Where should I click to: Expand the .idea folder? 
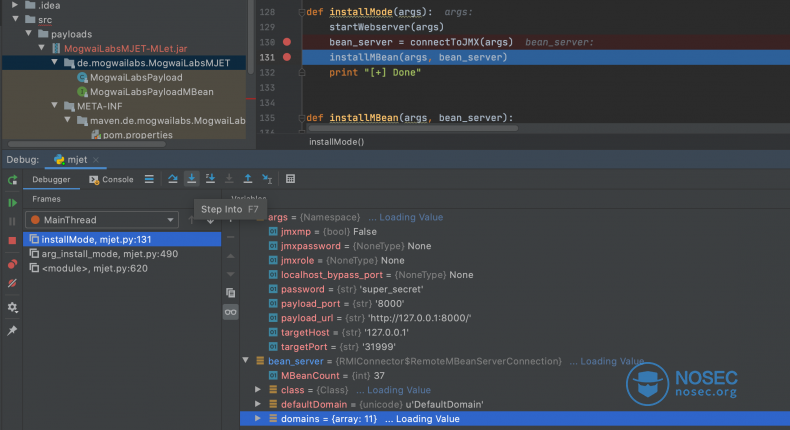coord(15,5)
